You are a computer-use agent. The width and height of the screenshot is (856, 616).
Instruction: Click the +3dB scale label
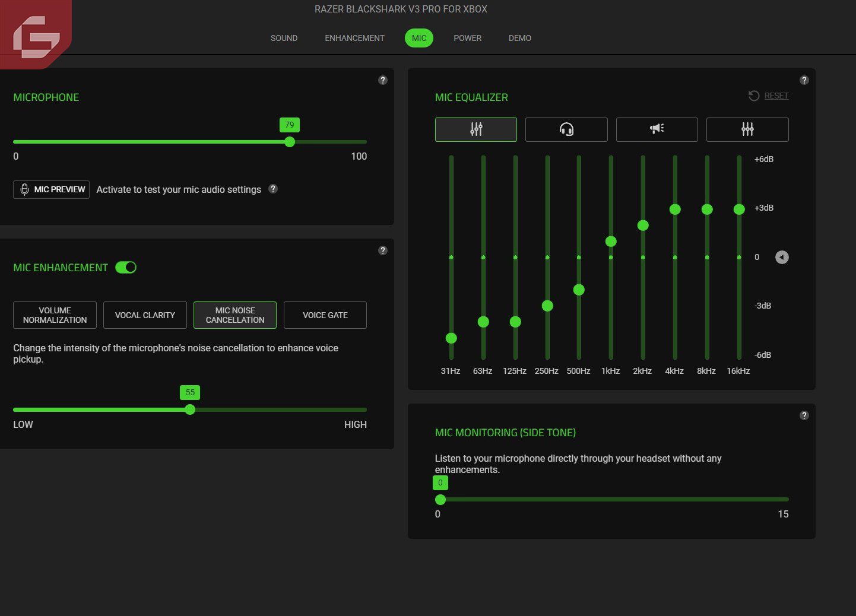click(x=764, y=208)
